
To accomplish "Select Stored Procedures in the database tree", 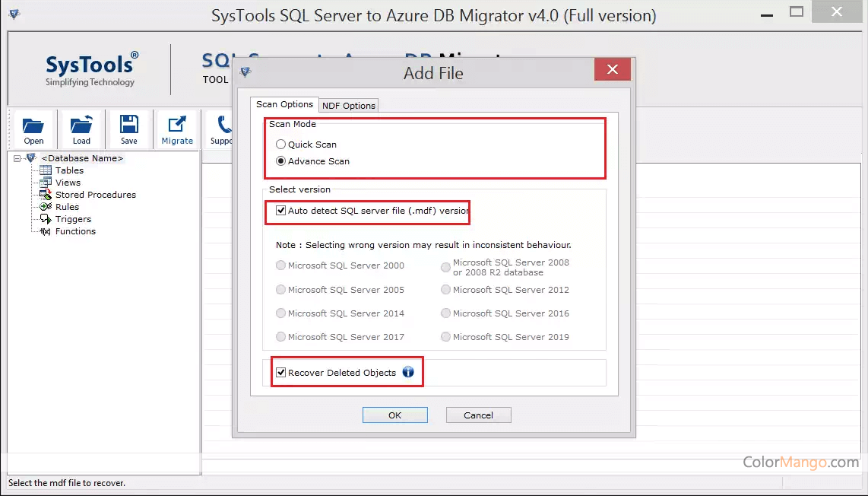I will click(95, 195).
